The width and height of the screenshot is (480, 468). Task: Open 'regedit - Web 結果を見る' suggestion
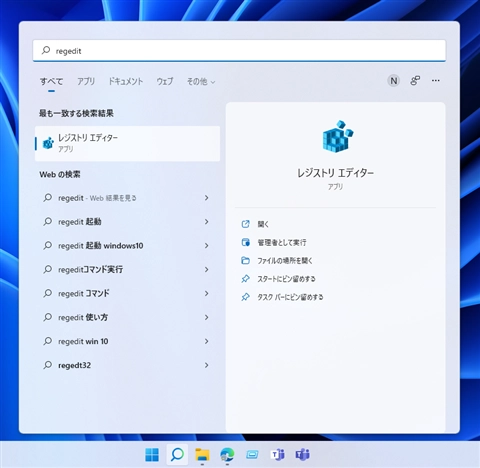(127, 198)
